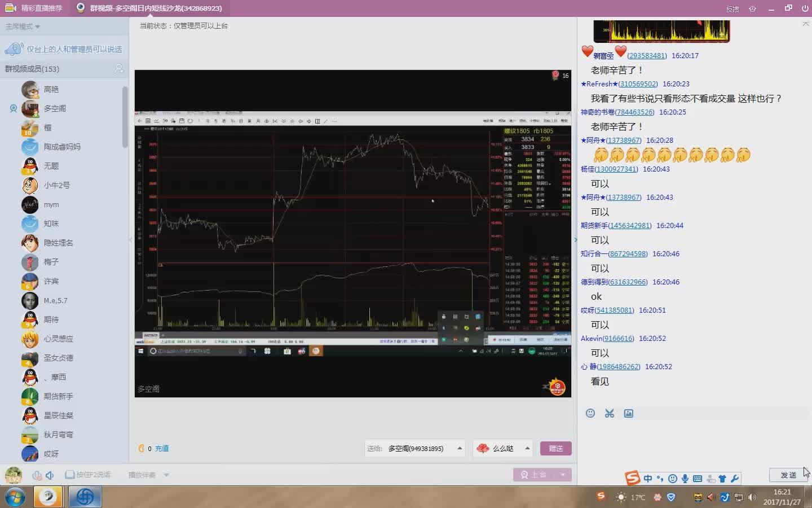Open the 送给 recipient dropdown
The width and height of the screenshot is (812, 508).
point(460,448)
